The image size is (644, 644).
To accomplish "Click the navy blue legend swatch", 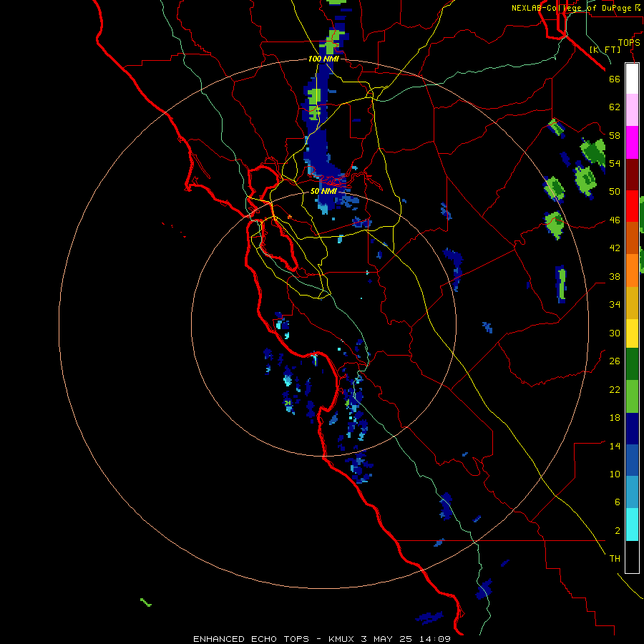I will click(632, 429).
